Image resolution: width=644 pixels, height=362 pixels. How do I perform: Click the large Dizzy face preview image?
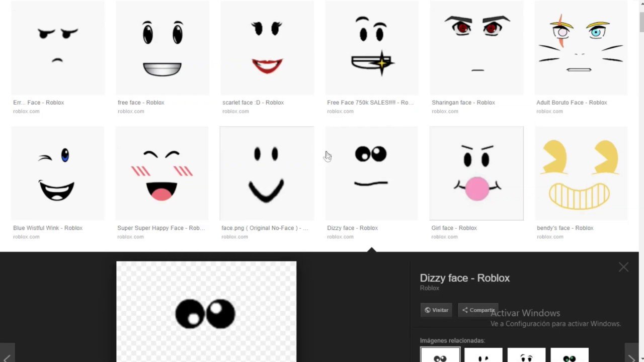click(x=206, y=311)
